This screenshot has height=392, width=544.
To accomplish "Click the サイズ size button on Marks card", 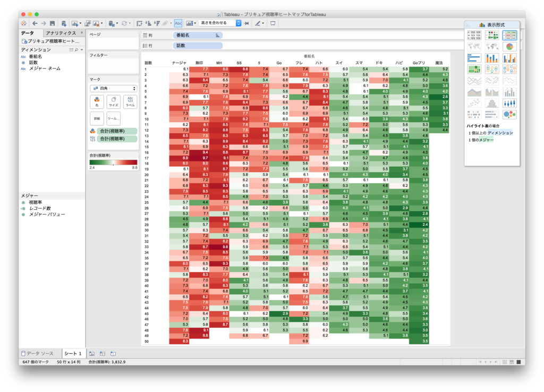I will click(x=114, y=101).
